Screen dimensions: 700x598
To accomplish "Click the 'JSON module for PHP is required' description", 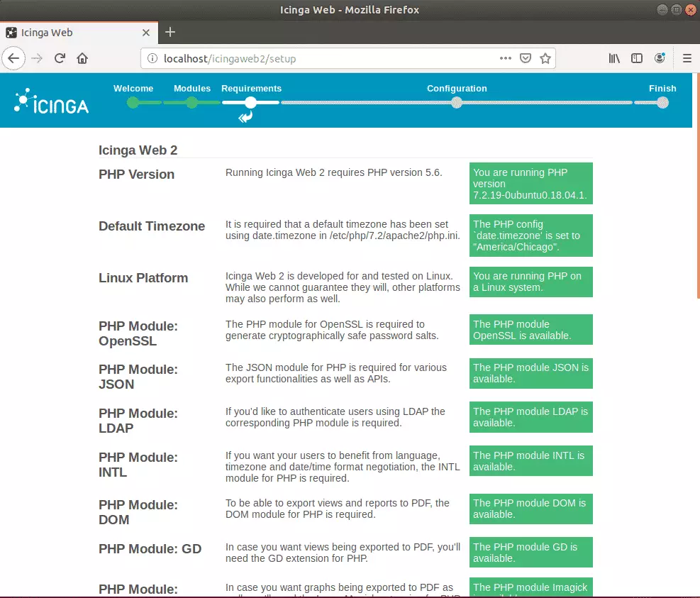I will pyautogui.click(x=335, y=373).
